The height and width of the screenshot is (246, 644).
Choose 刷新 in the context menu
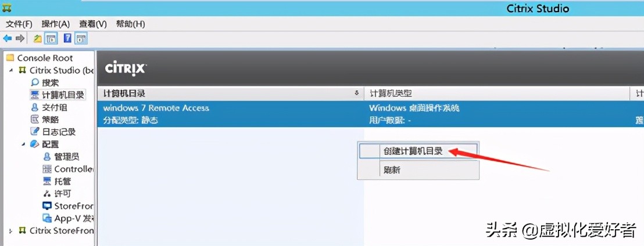[x=418, y=170]
